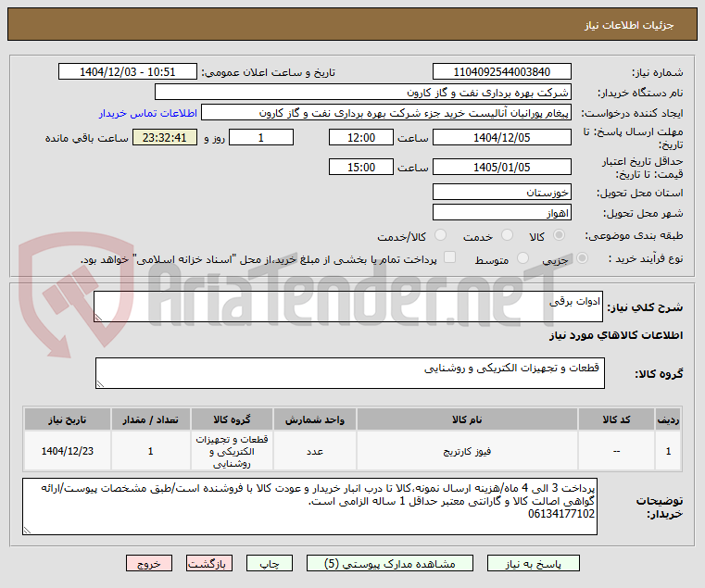Open مشاهده مدارک پیوستی (5) button
This screenshot has width=705, height=588.
[390, 563]
